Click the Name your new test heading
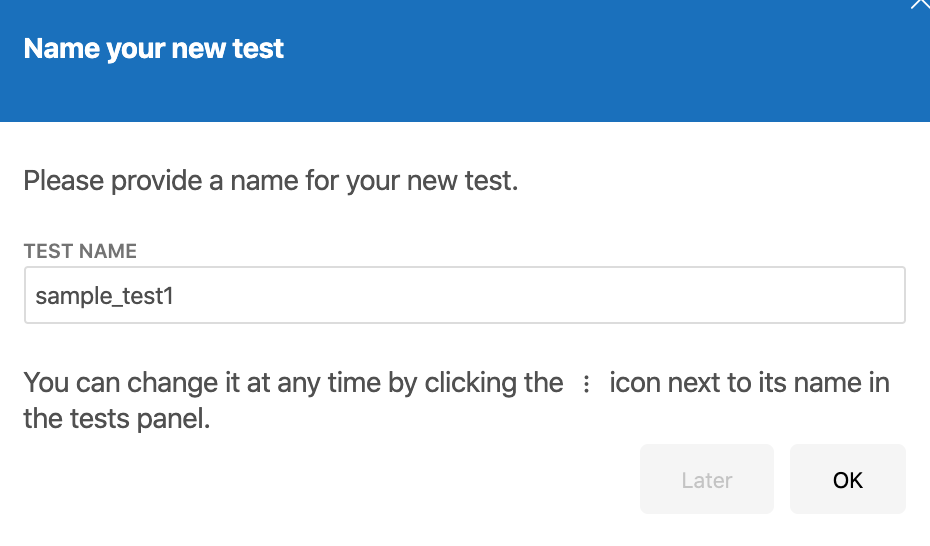This screenshot has width=930, height=546. point(154,49)
